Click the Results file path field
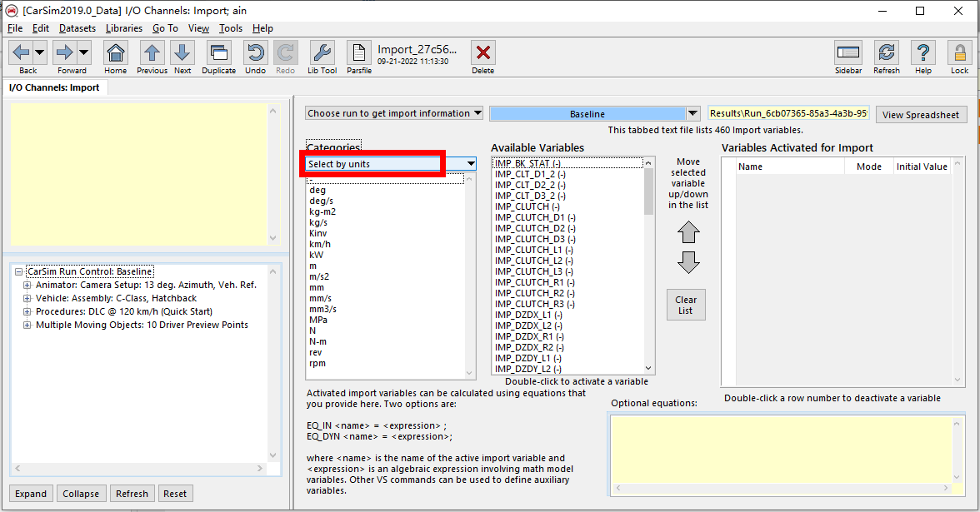This screenshot has width=980, height=512. 788,113
